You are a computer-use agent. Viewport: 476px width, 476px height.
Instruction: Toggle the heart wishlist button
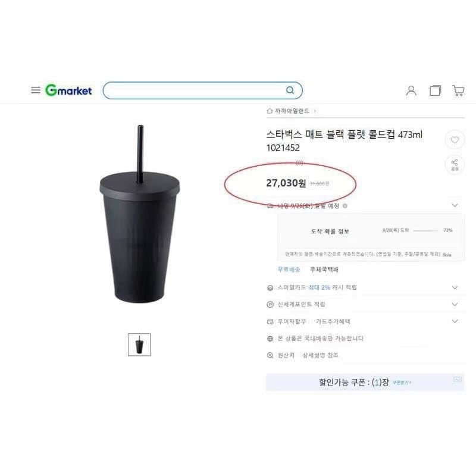pos(455,140)
